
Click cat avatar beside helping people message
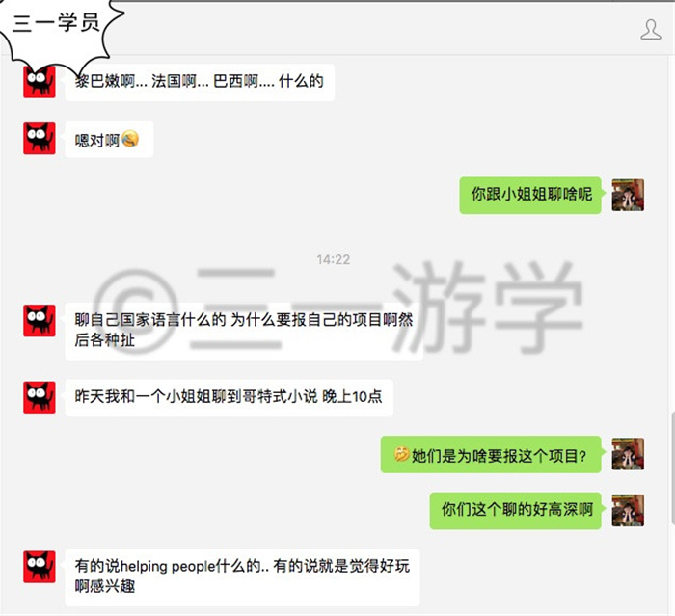[40, 567]
